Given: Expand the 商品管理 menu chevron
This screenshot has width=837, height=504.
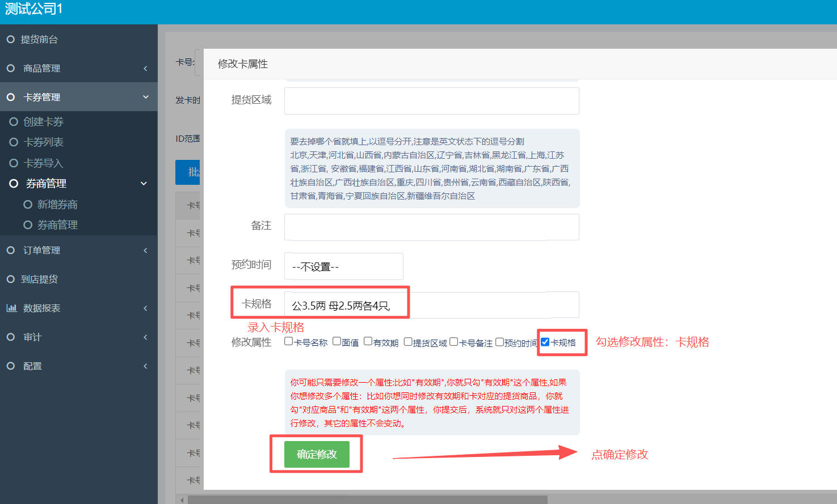Looking at the screenshot, I should [145, 69].
